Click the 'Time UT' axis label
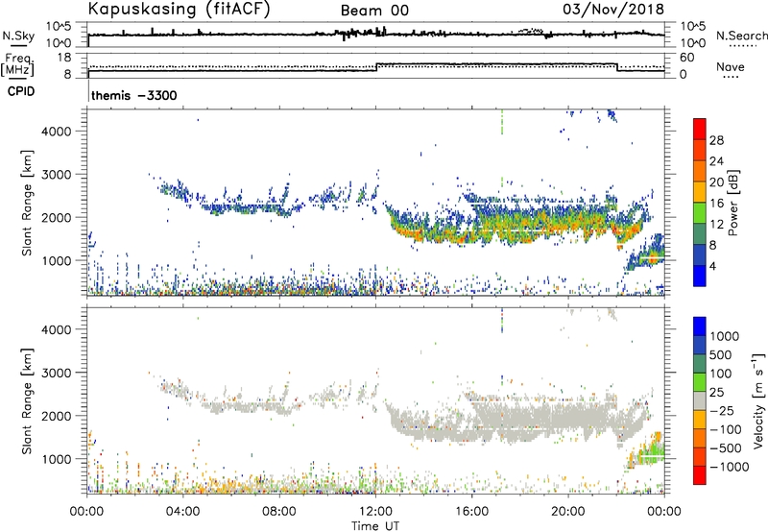 375,526
